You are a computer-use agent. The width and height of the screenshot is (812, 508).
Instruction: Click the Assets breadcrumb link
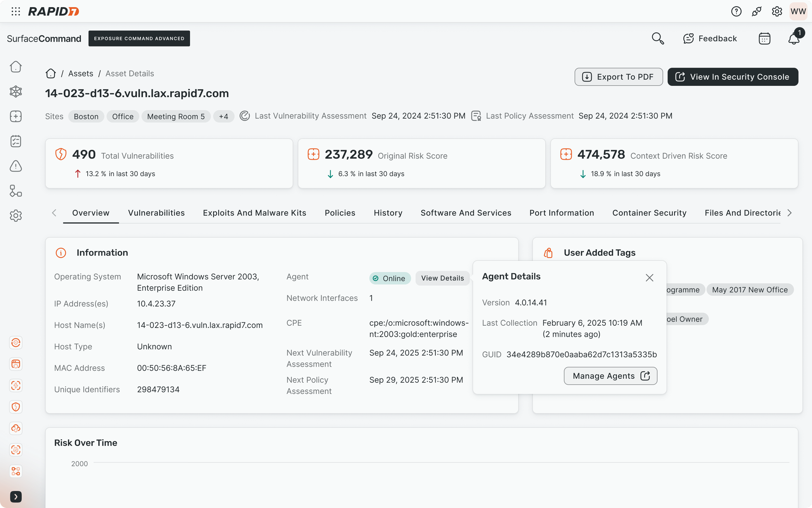coord(81,73)
